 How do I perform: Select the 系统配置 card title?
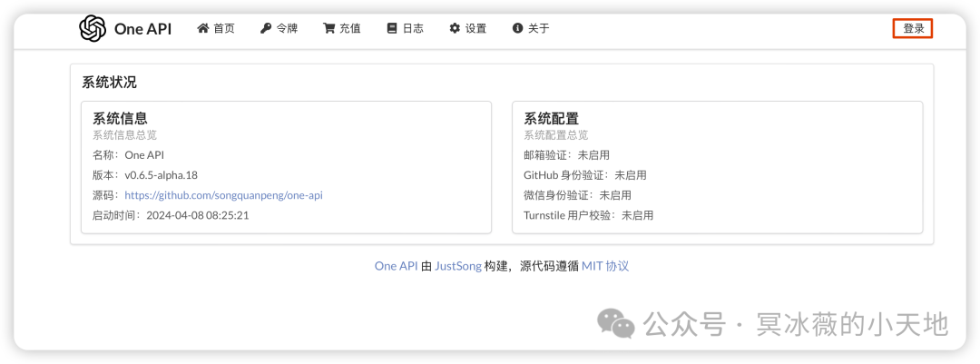[552, 119]
